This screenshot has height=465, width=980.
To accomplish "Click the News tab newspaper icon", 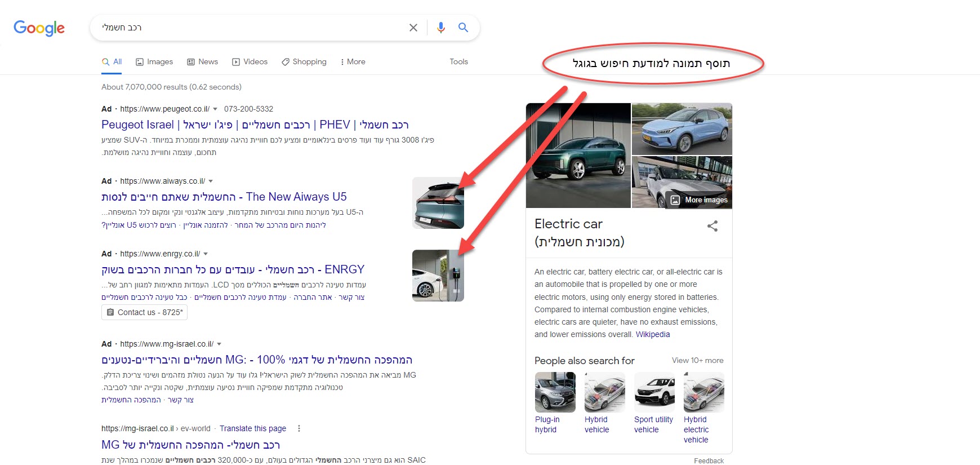I will pyautogui.click(x=191, y=62).
